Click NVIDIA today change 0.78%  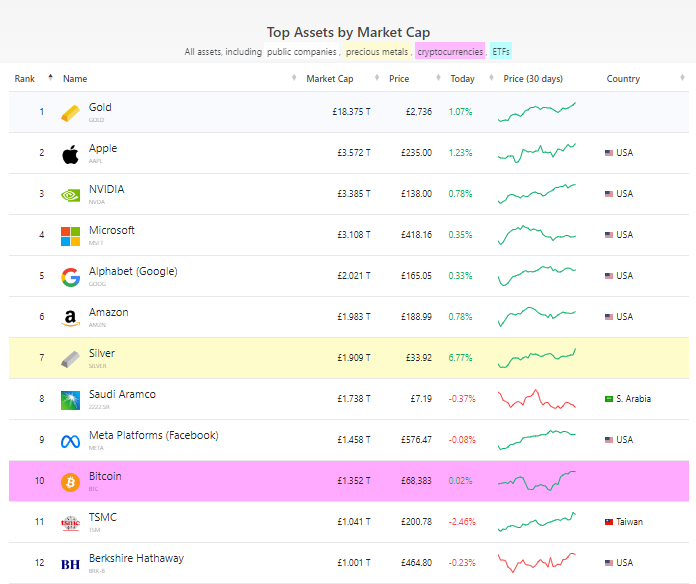(x=460, y=194)
